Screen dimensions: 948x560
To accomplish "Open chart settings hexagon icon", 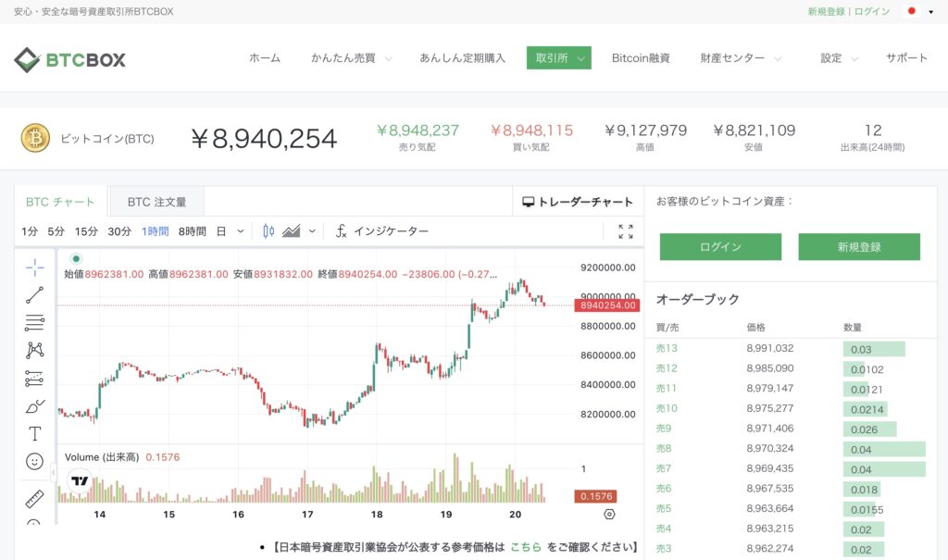I will pos(609,514).
